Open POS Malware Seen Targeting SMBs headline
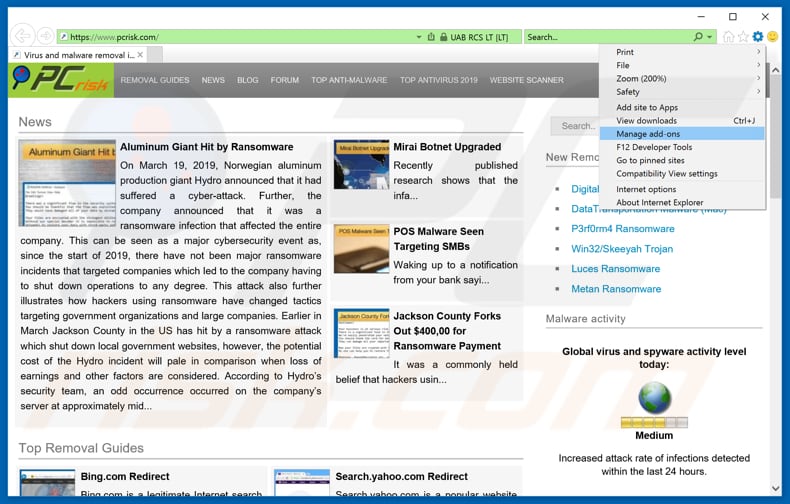This screenshot has height=504, width=790. tap(438, 239)
